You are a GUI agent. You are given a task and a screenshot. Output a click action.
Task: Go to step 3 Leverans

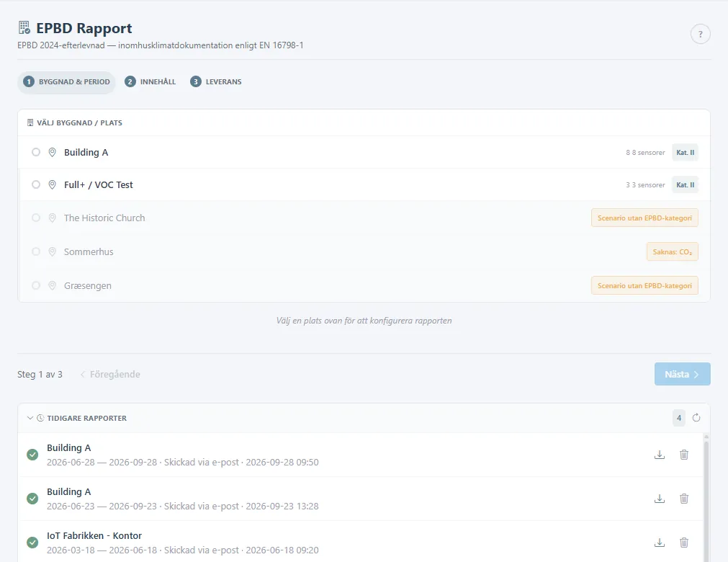click(216, 81)
